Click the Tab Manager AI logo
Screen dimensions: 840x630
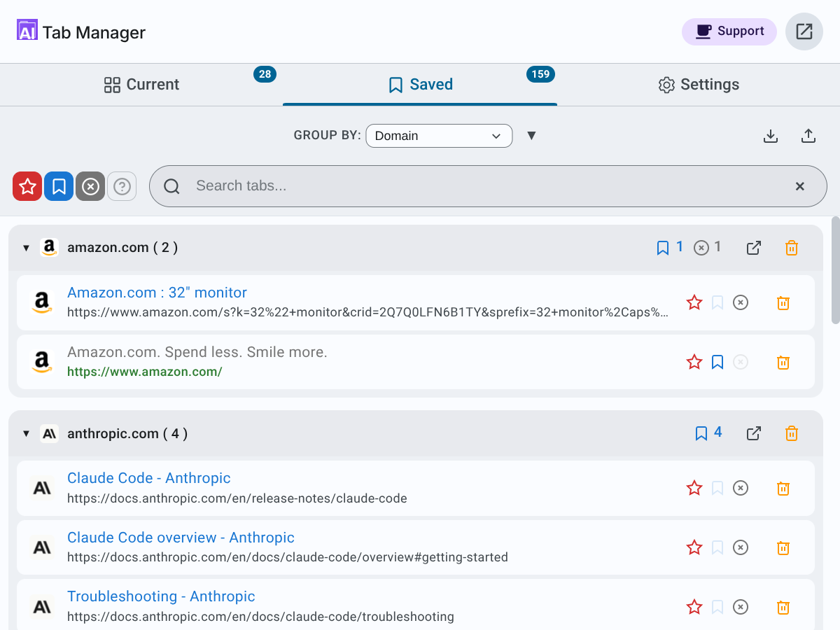pyautogui.click(x=27, y=30)
